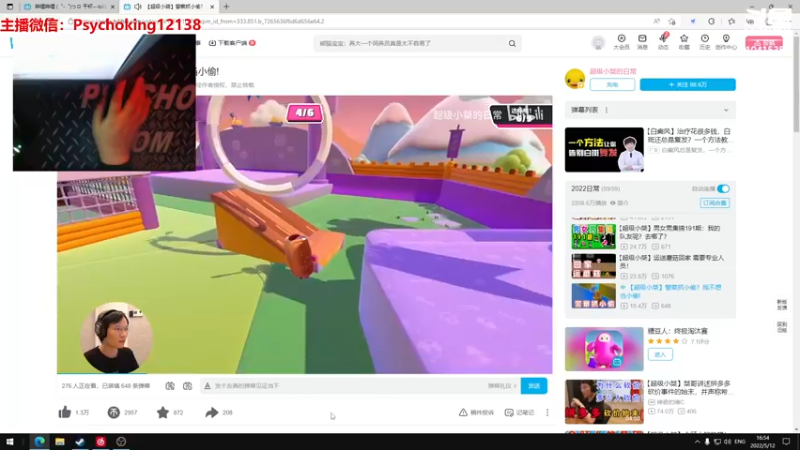Open a new browser tab with plus
The image size is (800, 450).
click(226, 7)
